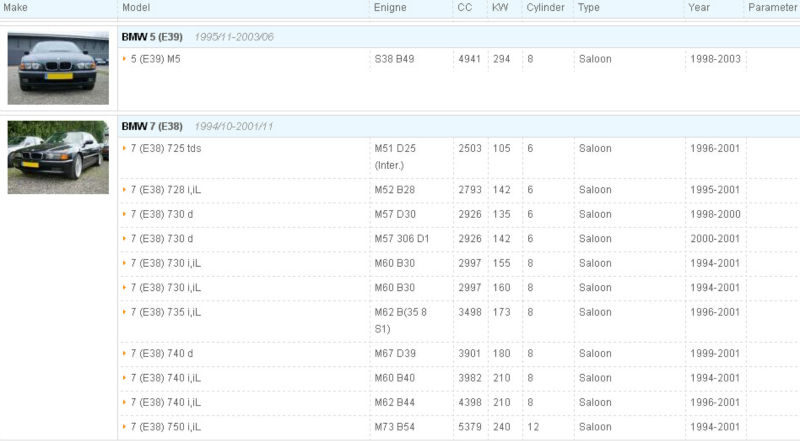Select the 1995-2001 year range
800x442 pixels.
(715, 190)
